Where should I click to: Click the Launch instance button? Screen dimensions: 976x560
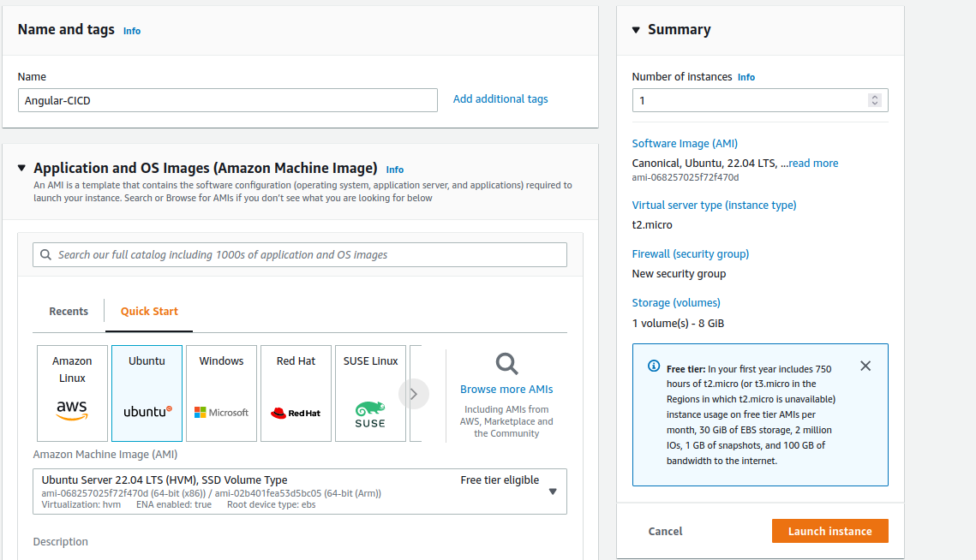(829, 531)
